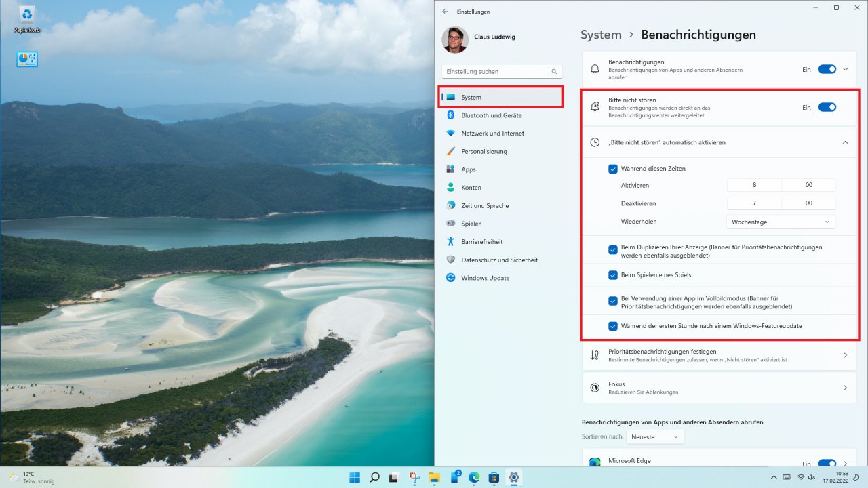Uncheck Bei Verwendung einer App im Vollbildmodus
The width and height of the screenshot is (868, 488).
pos(613,301)
